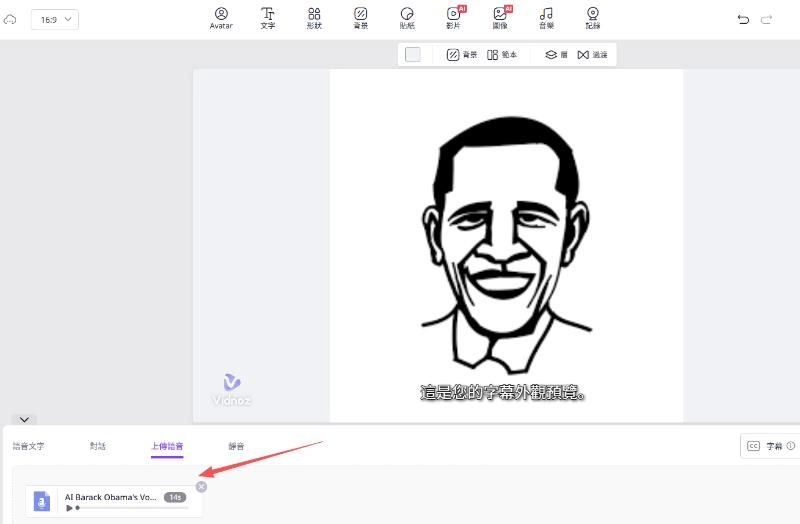Click the white canvas color swatch

pos(413,55)
